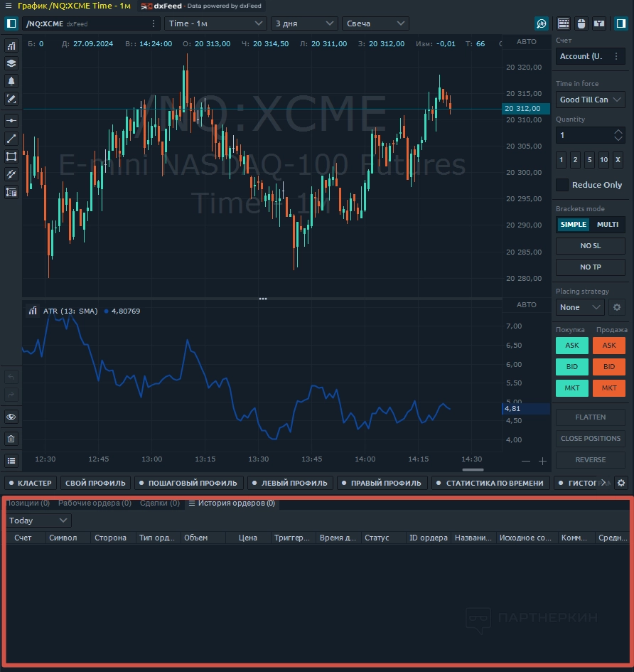Switch to the Сделки tab
The image size is (634, 672).
tap(159, 503)
